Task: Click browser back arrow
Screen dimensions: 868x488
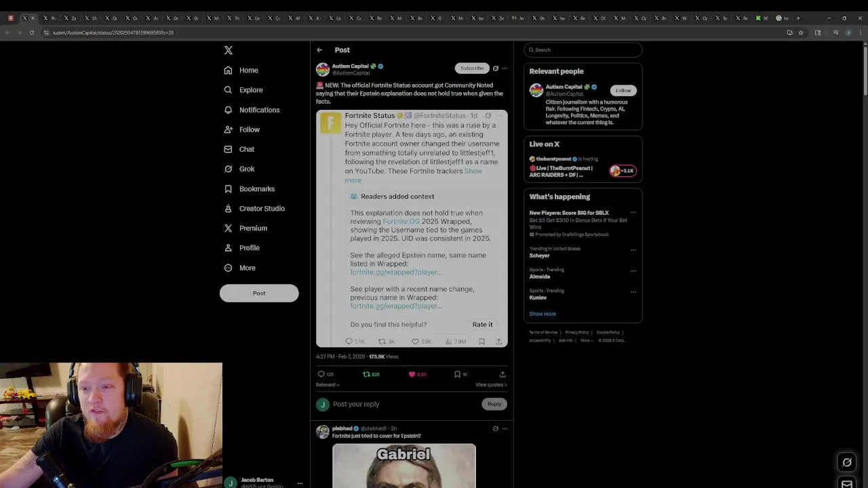Action: click(x=7, y=33)
